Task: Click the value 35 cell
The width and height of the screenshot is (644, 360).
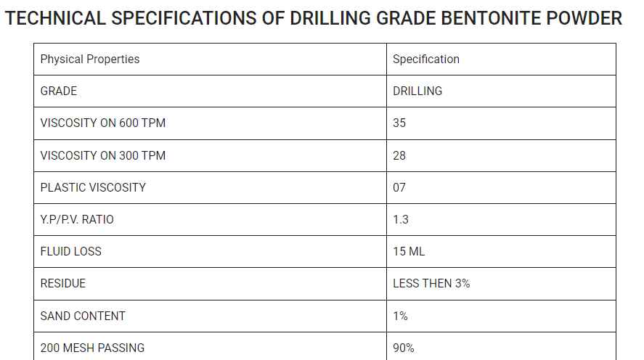Action: pyautogui.click(x=501, y=123)
